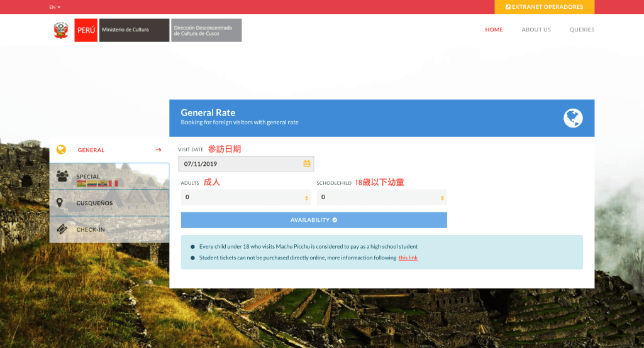The image size is (644, 348).
Task: Open the ABOUT US page
Action: click(536, 30)
